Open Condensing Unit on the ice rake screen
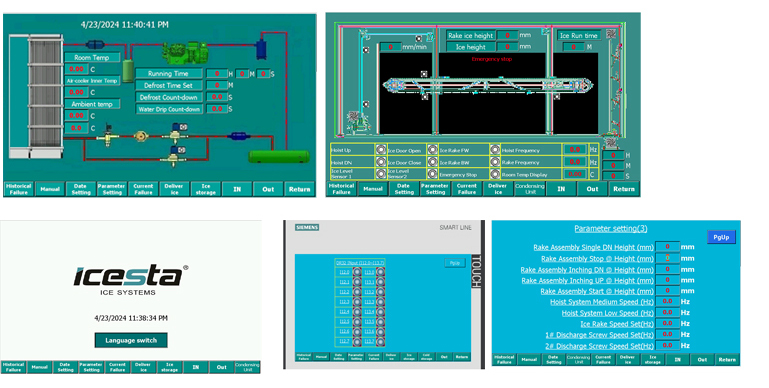This screenshot has height=388, width=769. pyautogui.click(x=530, y=189)
